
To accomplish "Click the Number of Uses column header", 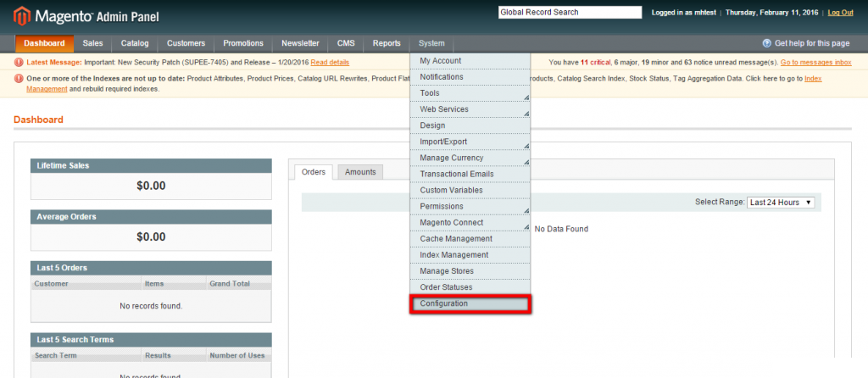I will (x=238, y=355).
